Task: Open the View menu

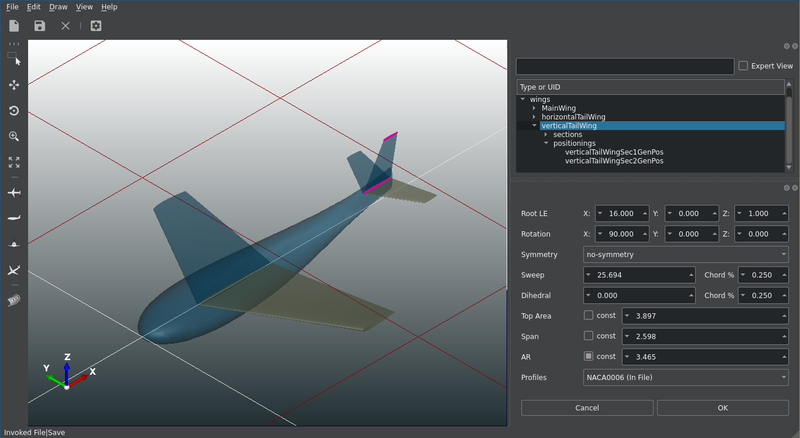Action: pyautogui.click(x=84, y=7)
